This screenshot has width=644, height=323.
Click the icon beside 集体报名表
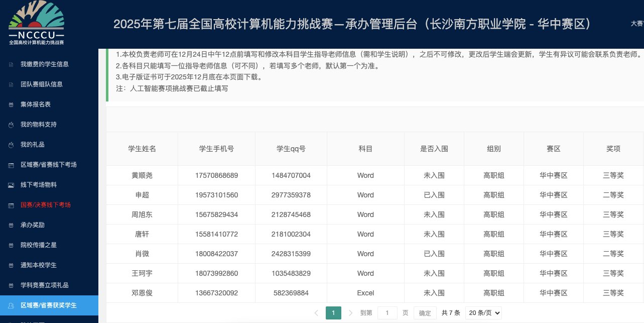(11, 104)
